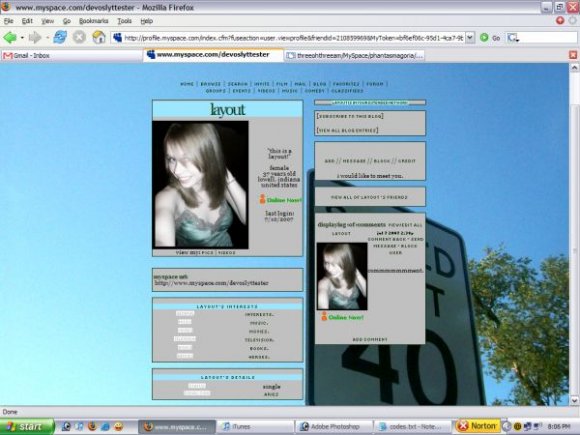This screenshot has height=435, width=580.
Task: Click Subscribe to this blog link
Action: coord(350,116)
